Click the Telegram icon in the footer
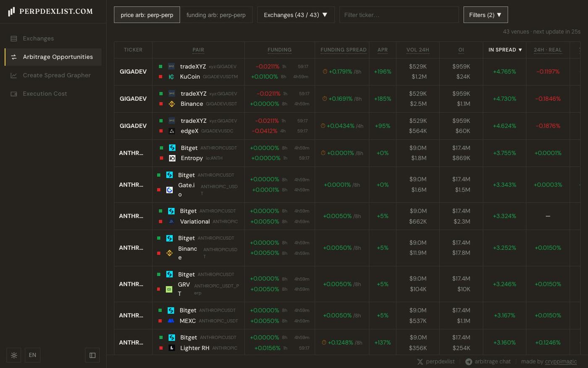 (469, 362)
